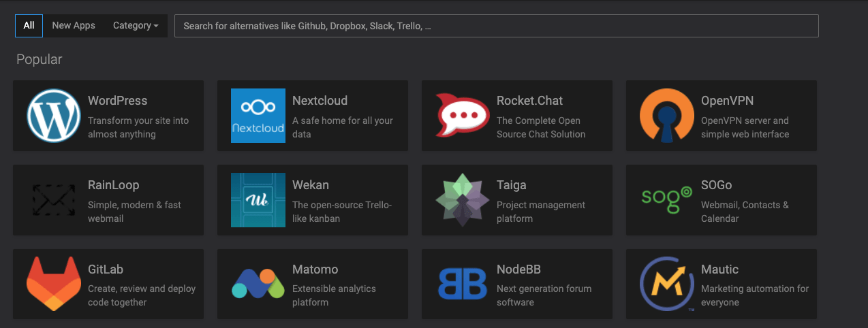The height and width of the screenshot is (328, 868).
Task: Click the Taiga gem logo icon
Action: [463, 200]
